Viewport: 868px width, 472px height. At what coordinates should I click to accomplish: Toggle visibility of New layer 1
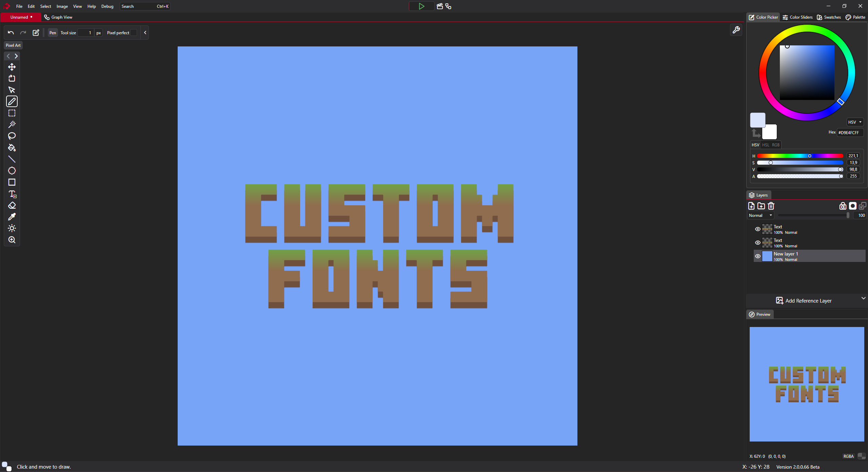758,256
